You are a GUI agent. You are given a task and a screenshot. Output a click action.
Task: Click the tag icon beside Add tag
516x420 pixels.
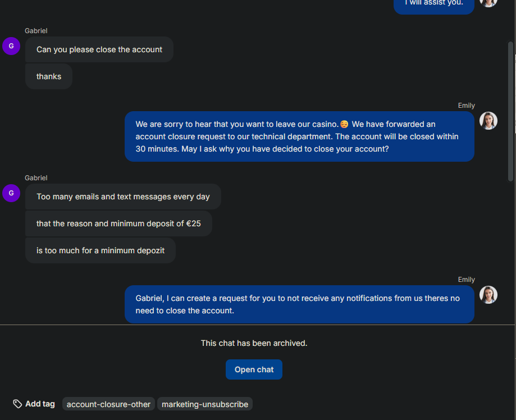click(17, 404)
